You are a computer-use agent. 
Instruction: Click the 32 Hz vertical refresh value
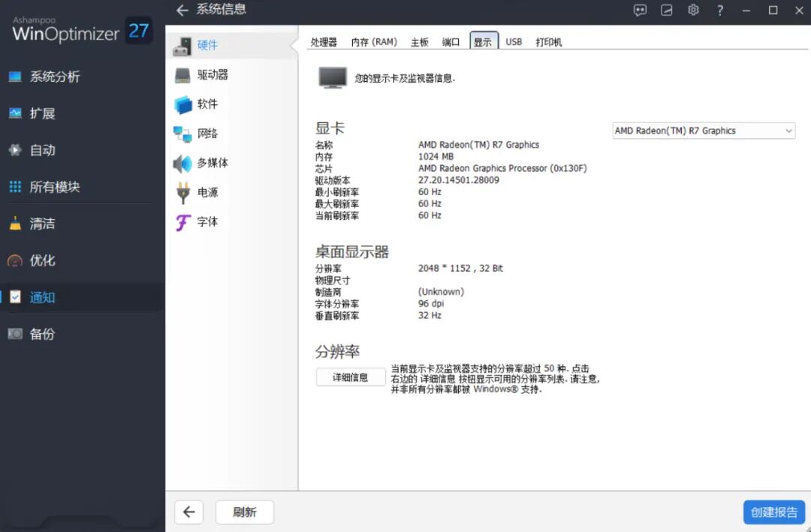click(x=430, y=315)
